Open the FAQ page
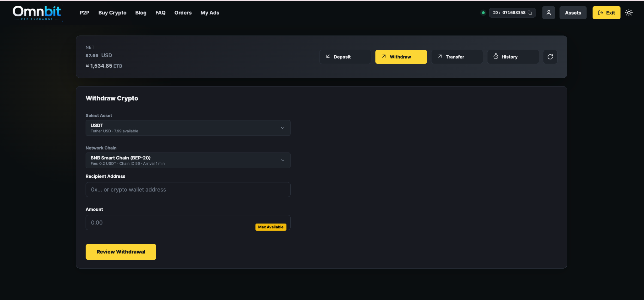Viewport: 644px width, 300px height. pyautogui.click(x=160, y=13)
